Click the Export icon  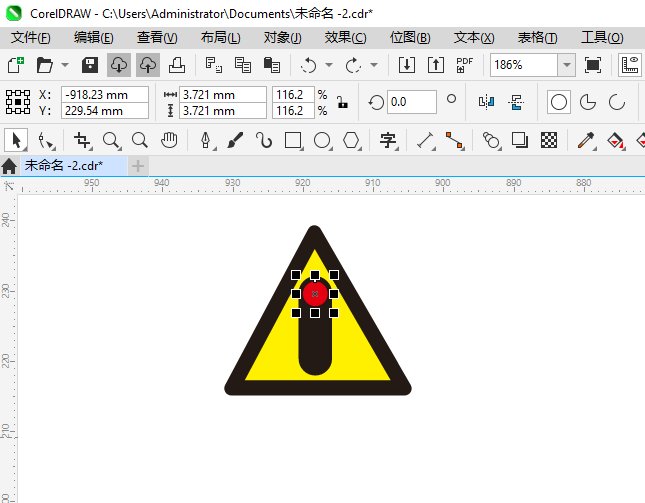pos(436,65)
